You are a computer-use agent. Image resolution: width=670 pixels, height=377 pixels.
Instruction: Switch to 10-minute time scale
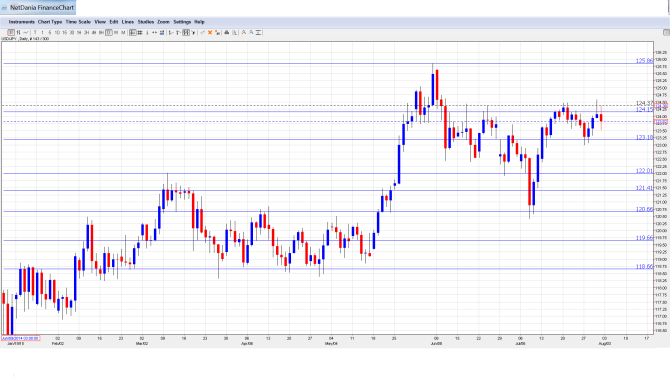tap(57, 32)
